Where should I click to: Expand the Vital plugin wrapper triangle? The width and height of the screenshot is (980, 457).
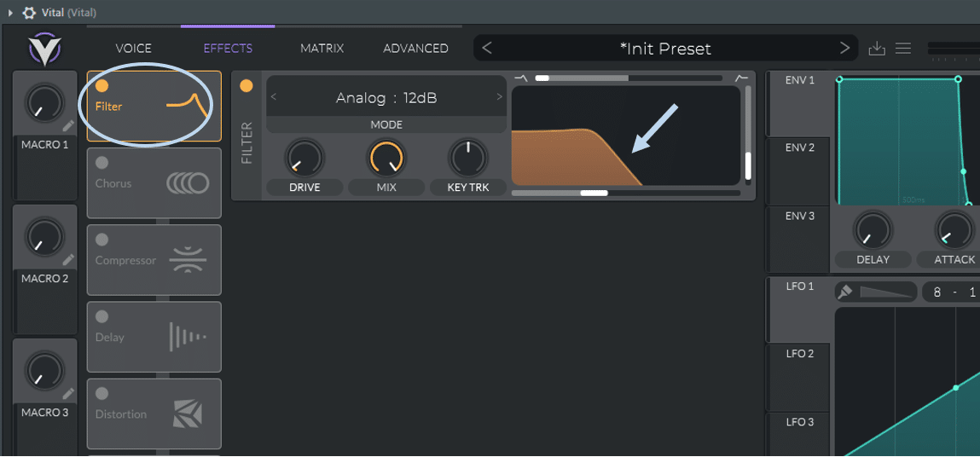coord(10,13)
